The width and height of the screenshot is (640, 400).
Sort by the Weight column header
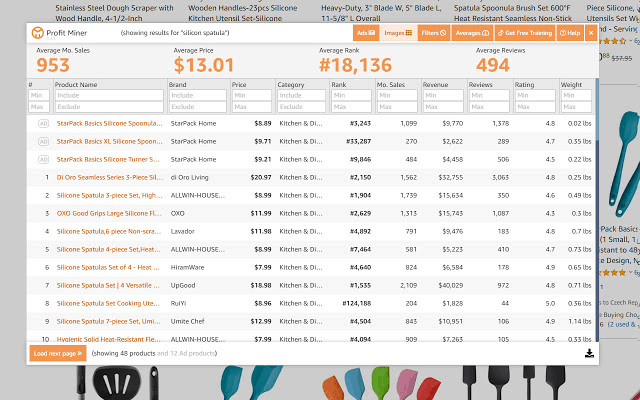(571, 84)
